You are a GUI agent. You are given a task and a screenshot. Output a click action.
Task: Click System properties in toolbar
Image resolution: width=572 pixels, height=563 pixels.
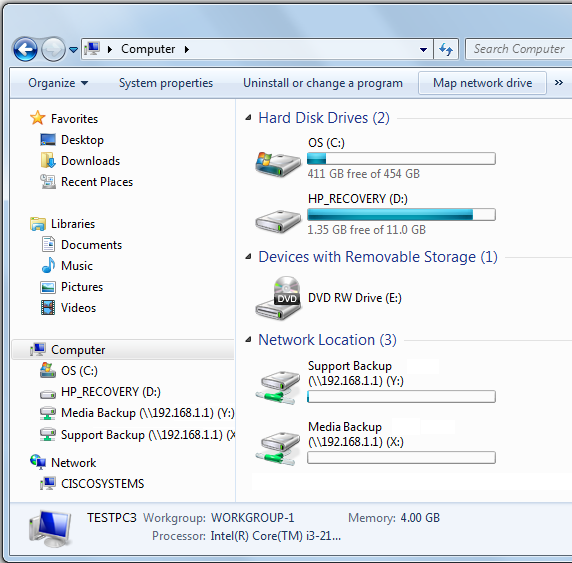point(166,83)
